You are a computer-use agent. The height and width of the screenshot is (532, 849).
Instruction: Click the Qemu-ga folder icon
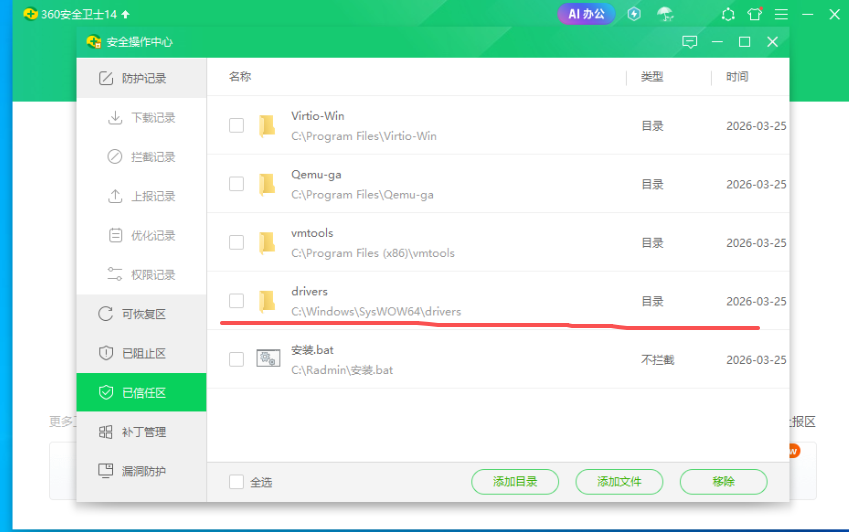[x=267, y=184]
